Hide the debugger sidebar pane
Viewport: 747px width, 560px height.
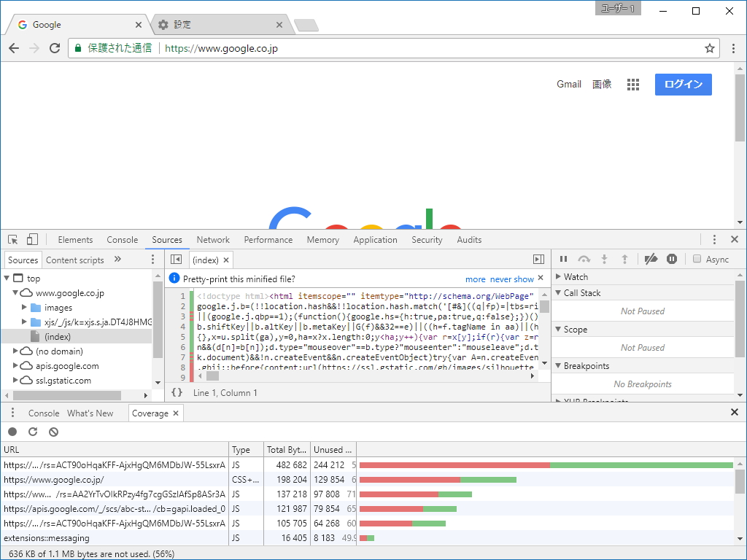[x=538, y=260]
